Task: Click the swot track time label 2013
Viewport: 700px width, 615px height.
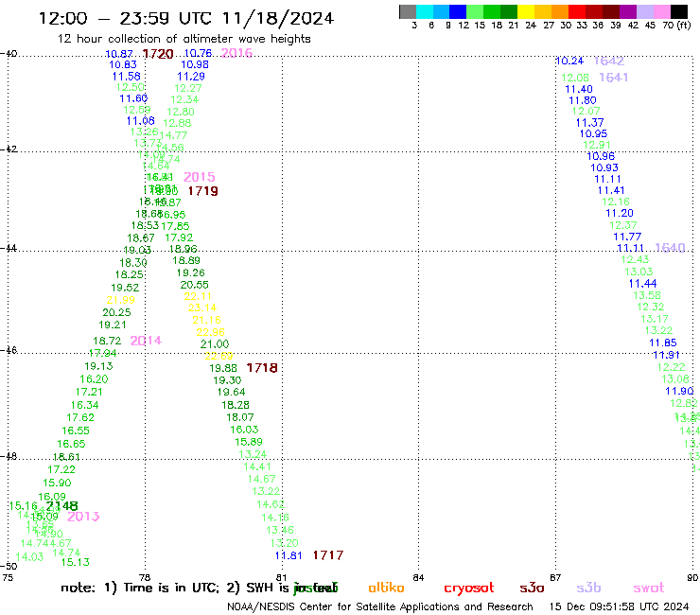Action: click(x=83, y=517)
